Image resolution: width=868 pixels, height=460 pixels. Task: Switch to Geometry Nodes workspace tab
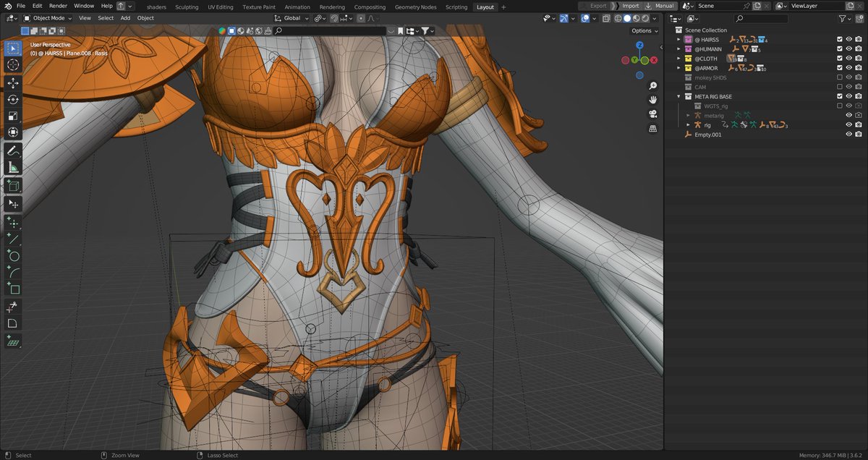[416, 7]
